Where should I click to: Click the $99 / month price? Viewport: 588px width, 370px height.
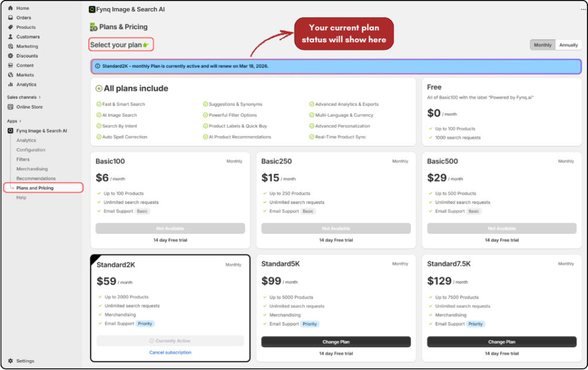(280, 281)
